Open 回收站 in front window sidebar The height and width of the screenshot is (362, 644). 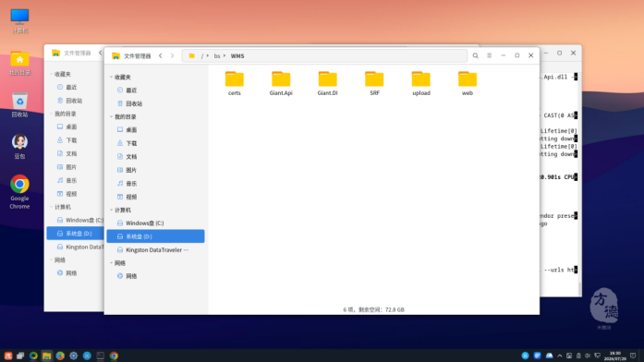155,103
